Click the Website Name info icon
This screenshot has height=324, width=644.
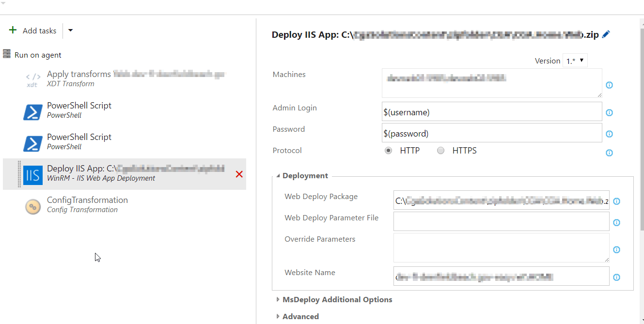617,278
